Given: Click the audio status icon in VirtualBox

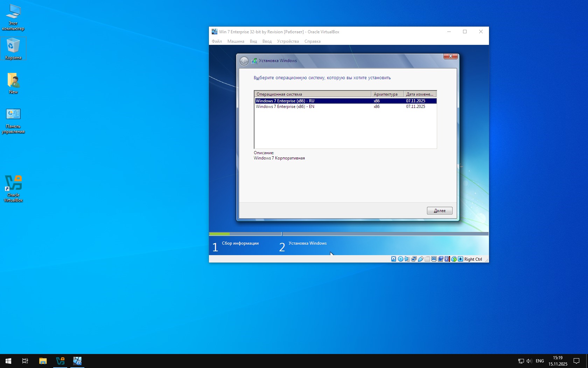Looking at the screenshot, I should tap(407, 259).
